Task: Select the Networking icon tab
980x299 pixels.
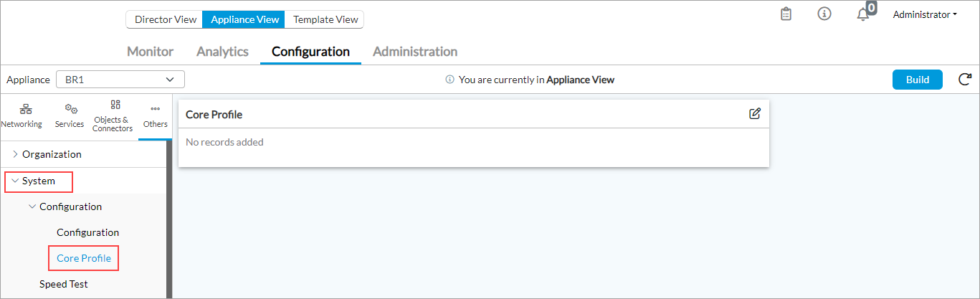Action: point(22,115)
